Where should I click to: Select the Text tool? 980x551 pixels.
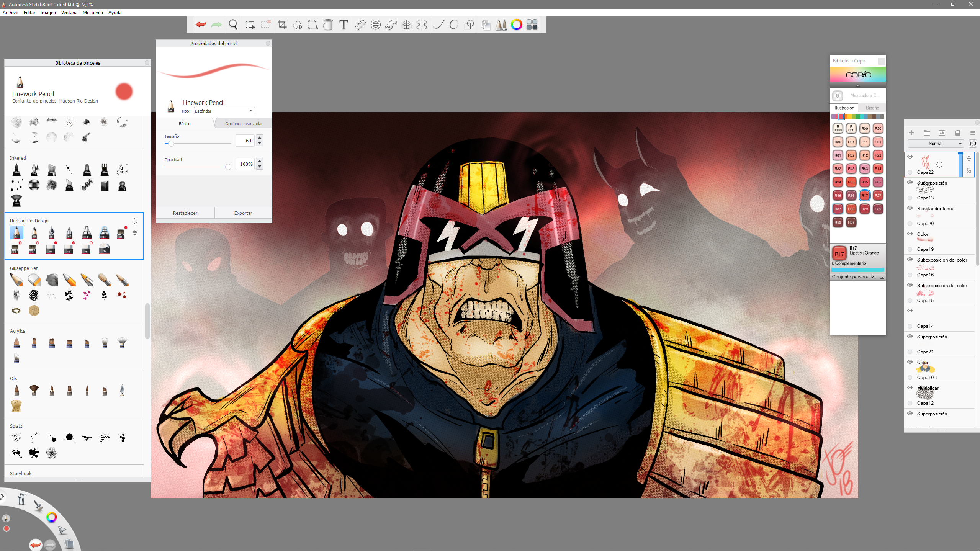(x=344, y=25)
